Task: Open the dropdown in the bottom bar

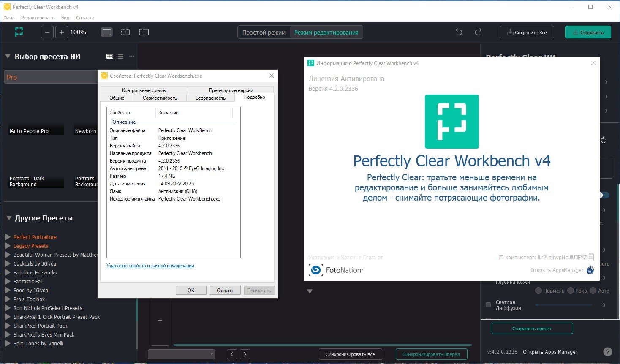Action: click(x=182, y=354)
